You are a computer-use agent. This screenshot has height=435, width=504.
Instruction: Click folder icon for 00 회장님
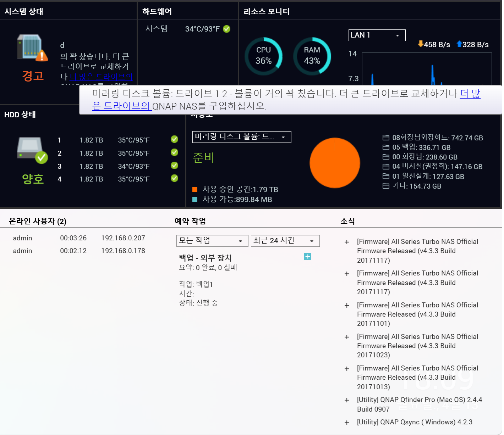(386, 157)
